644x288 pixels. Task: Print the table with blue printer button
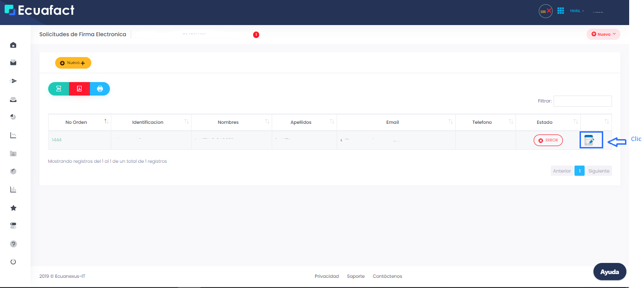point(100,89)
